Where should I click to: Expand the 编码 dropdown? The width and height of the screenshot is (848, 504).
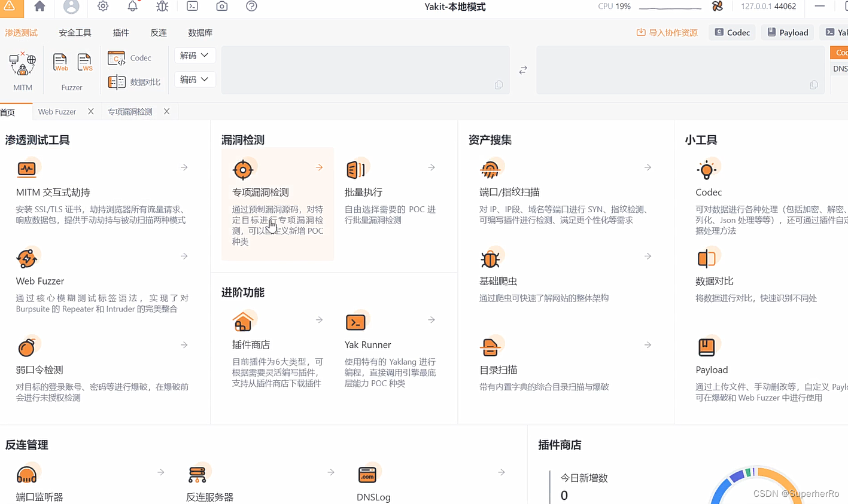pos(194,79)
